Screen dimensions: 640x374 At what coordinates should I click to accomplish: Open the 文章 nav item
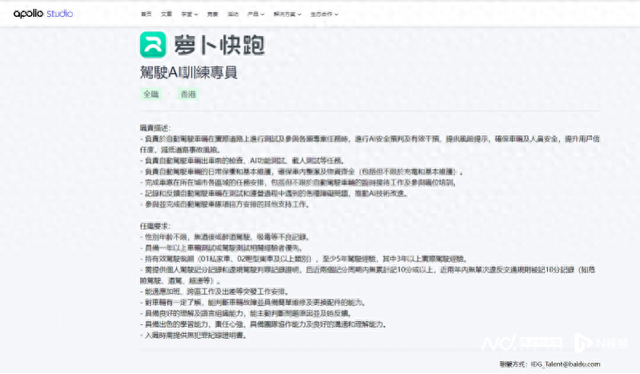click(x=166, y=14)
